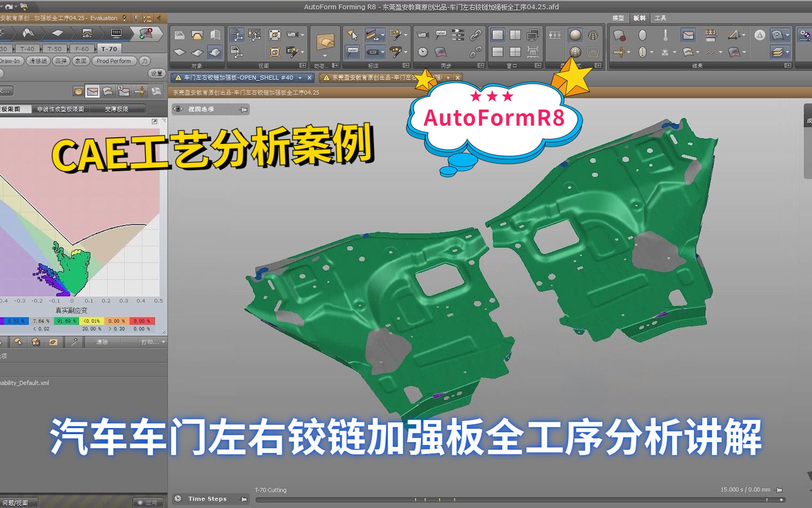Click the chain link sync icon
The image size is (812, 508).
point(476,35)
